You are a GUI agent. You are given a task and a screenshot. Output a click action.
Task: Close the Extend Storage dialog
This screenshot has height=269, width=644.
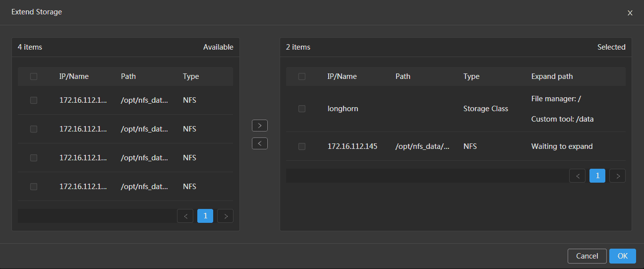point(630,13)
